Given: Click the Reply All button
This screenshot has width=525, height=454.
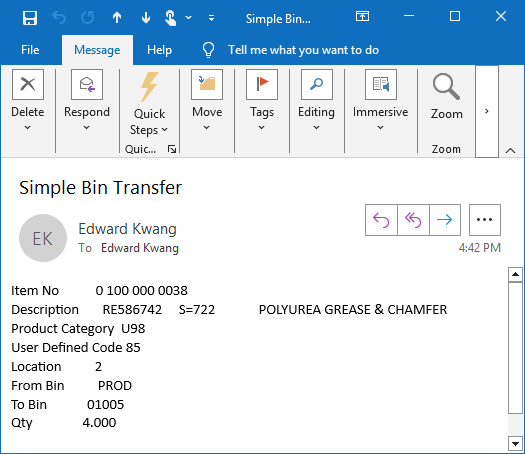Looking at the screenshot, I should (413, 220).
